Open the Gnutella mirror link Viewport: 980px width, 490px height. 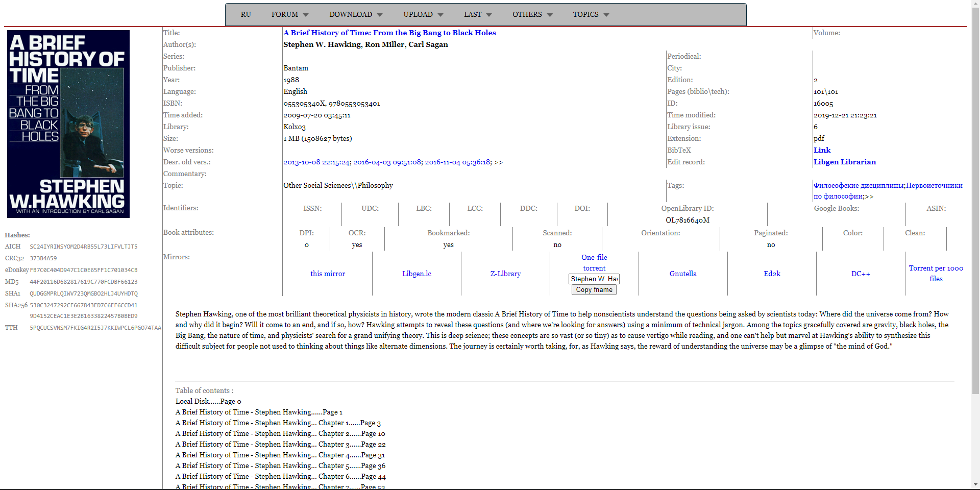click(683, 274)
